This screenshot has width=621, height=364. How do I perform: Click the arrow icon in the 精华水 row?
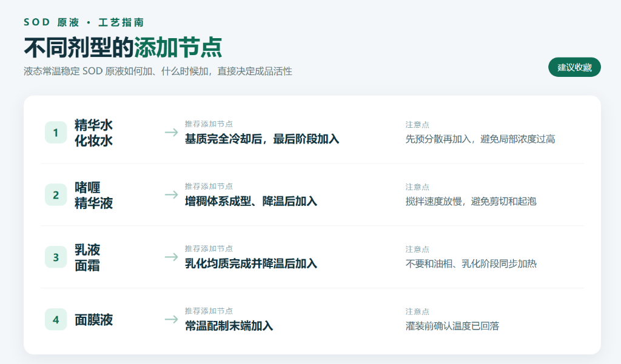(x=172, y=132)
